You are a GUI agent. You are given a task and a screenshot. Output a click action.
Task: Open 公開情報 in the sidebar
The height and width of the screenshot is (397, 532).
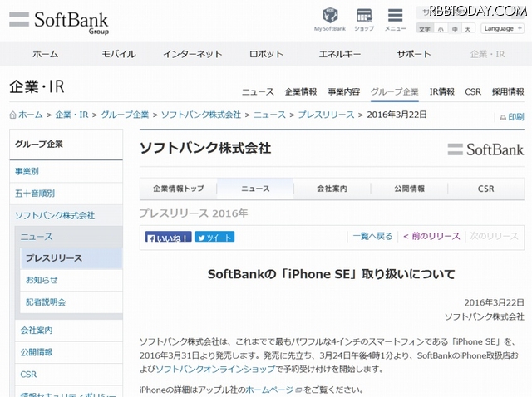[x=69, y=352]
